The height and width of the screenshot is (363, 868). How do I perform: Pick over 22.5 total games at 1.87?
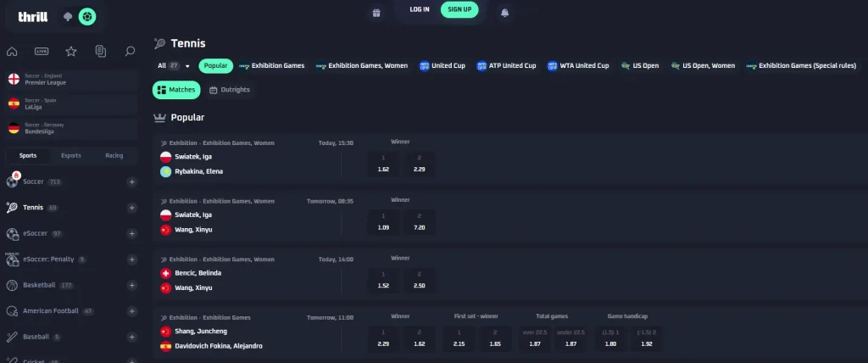535,338
